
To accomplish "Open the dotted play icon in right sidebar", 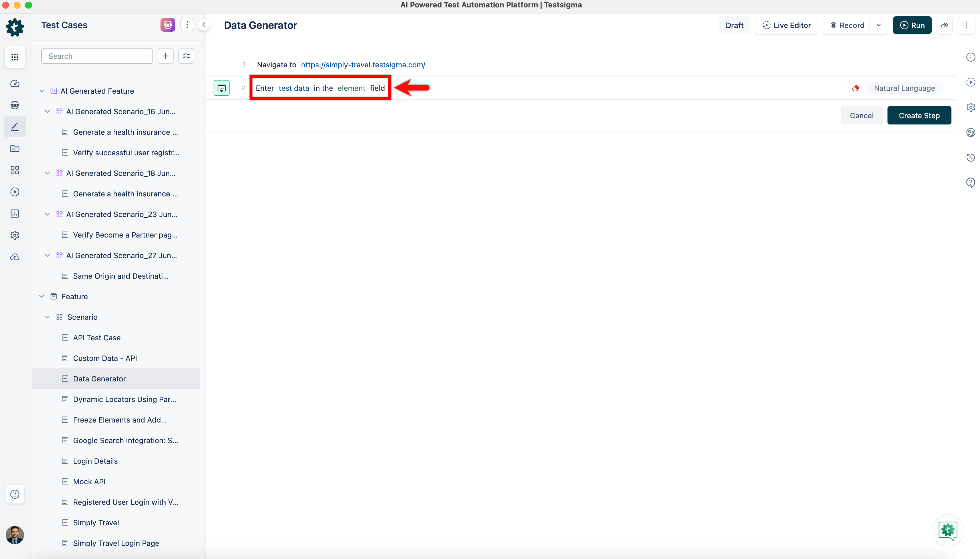I will (x=970, y=82).
